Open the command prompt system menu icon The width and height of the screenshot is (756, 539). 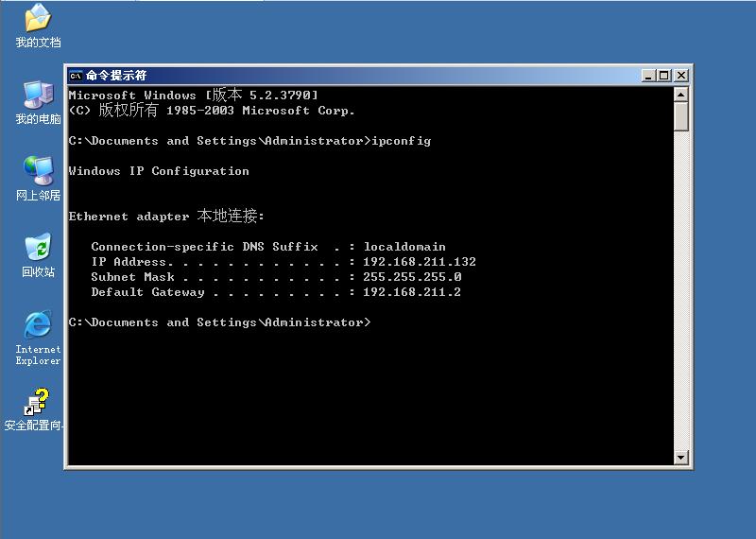tap(76, 76)
